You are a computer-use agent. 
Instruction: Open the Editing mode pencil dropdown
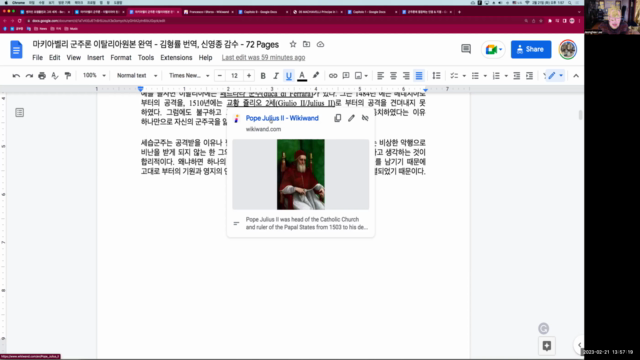pyautogui.click(x=556, y=76)
